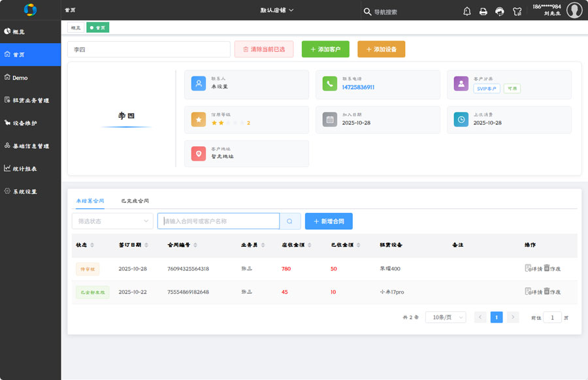Click the phone icon beside 联系电话
The image size is (588, 380).
(329, 84)
